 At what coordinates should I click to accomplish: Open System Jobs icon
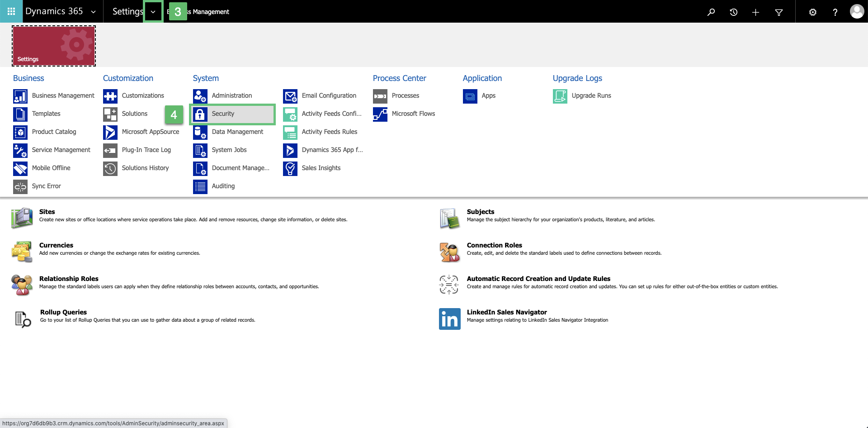[x=200, y=151]
